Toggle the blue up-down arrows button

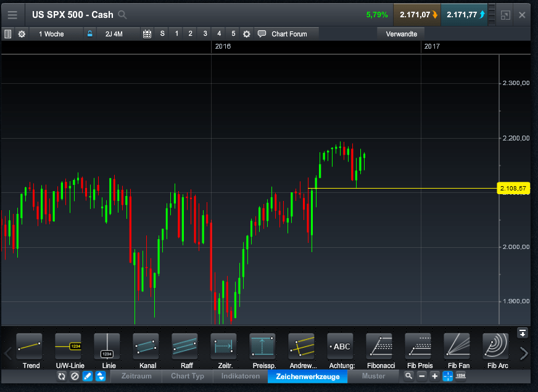click(x=101, y=376)
